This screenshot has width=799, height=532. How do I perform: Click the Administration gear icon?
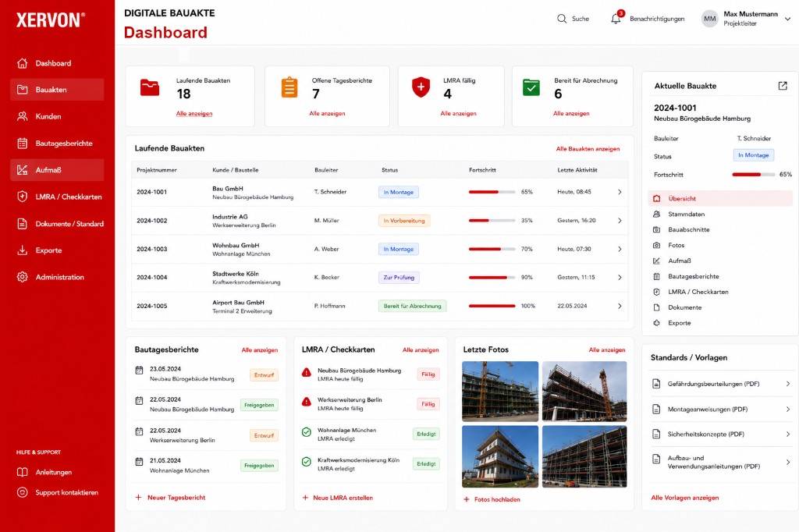tap(22, 277)
